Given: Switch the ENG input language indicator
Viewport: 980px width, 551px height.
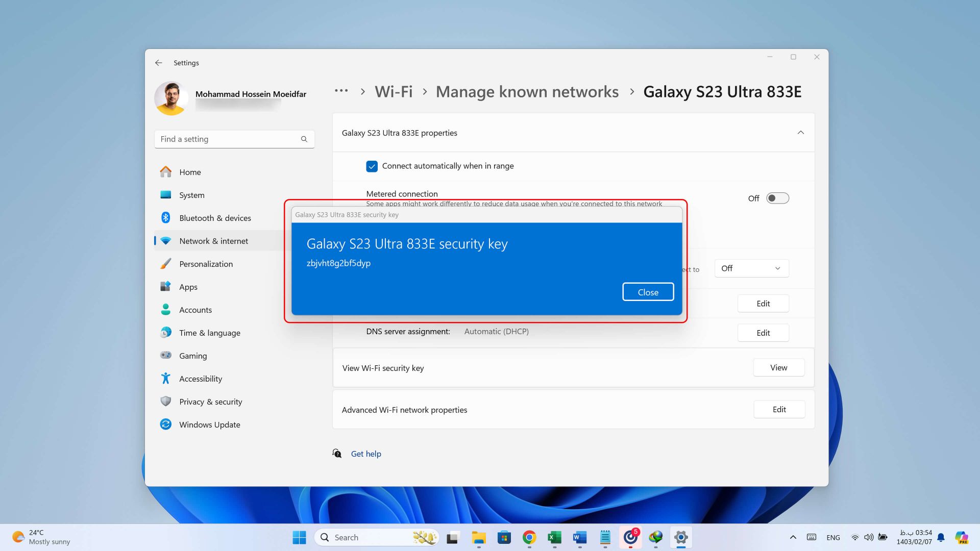Looking at the screenshot, I should pos(833,537).
